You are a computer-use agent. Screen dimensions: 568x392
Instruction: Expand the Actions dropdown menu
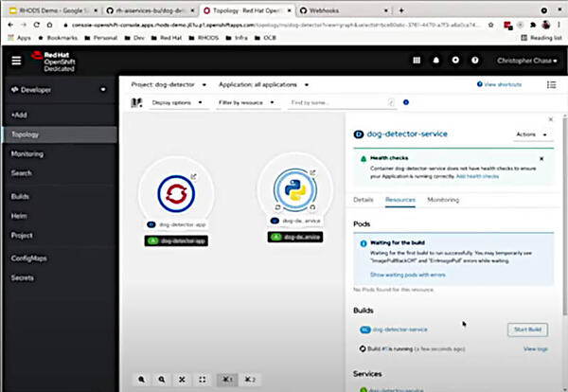click(531, 134)
